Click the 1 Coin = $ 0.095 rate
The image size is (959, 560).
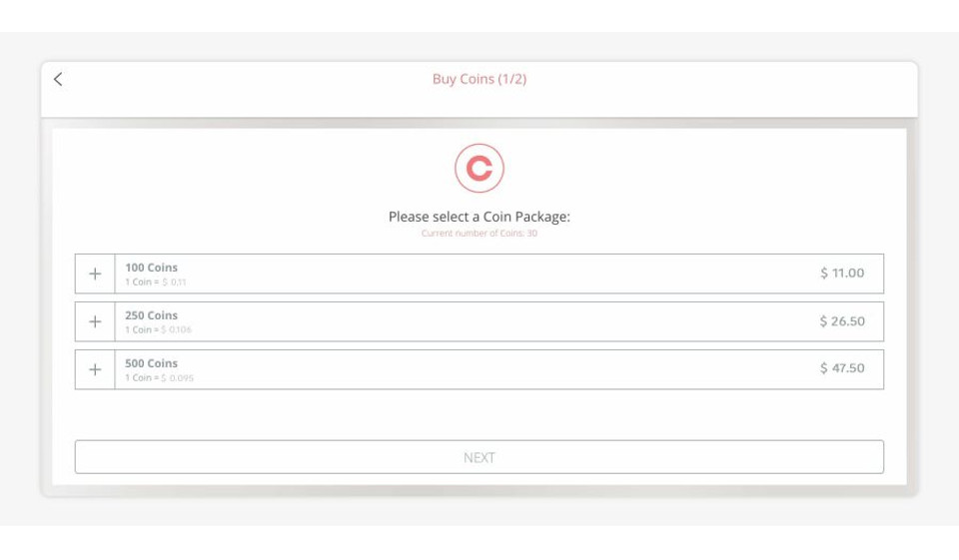click(159, 378)
